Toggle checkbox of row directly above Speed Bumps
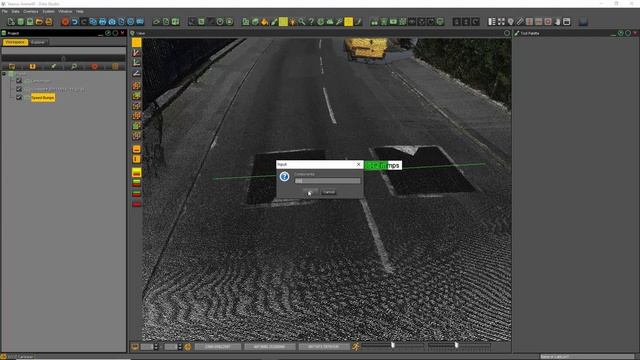 tap(19, 89)
